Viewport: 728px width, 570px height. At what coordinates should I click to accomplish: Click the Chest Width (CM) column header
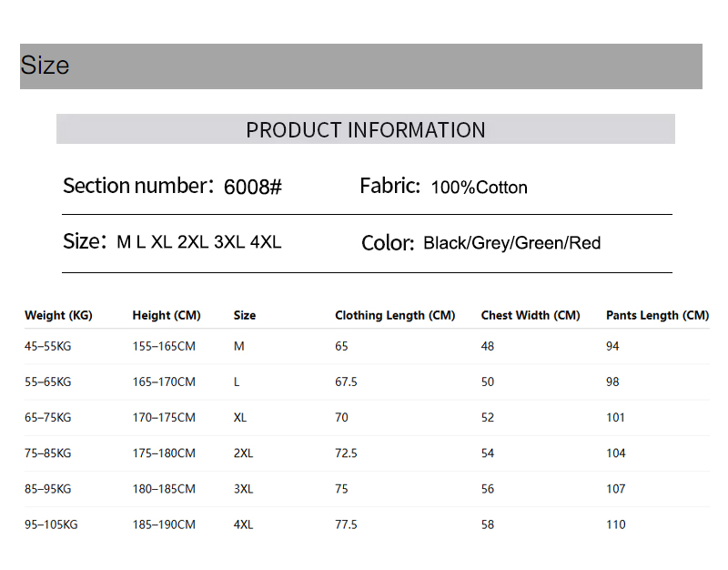point(530,315)
